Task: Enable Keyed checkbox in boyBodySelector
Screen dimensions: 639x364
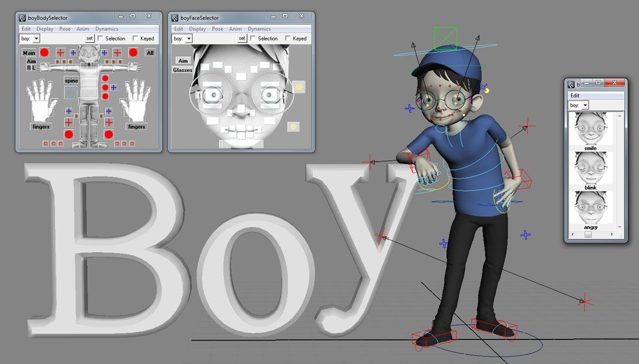Action: point(135,39)
